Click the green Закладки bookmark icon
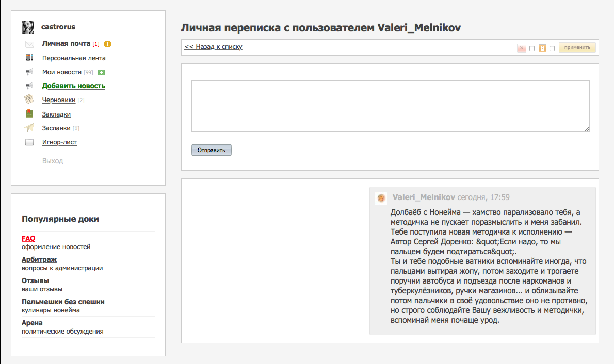This screenshot has height=364, width=614. pos(29,114)
